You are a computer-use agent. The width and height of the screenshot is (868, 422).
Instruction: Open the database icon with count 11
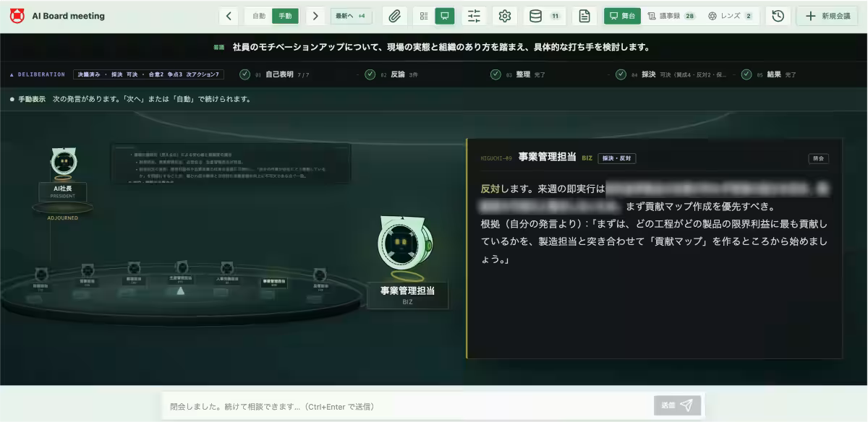click(545, 16)
